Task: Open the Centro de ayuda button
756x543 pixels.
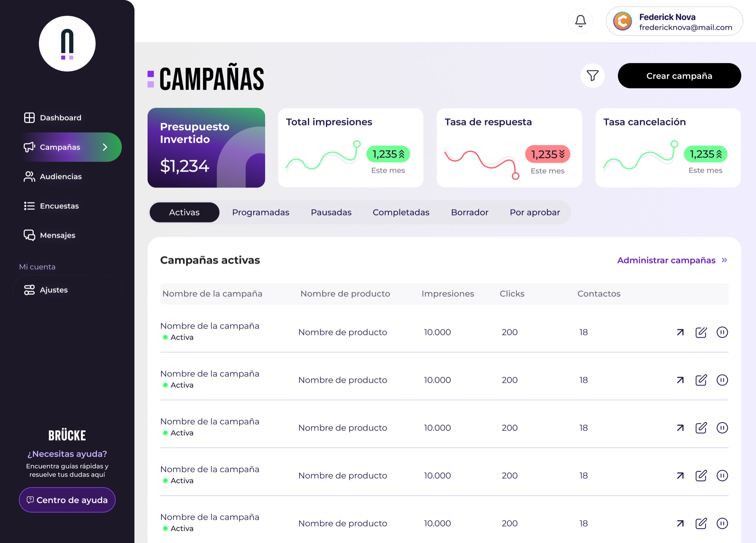Action: click(x=67, y=500)
